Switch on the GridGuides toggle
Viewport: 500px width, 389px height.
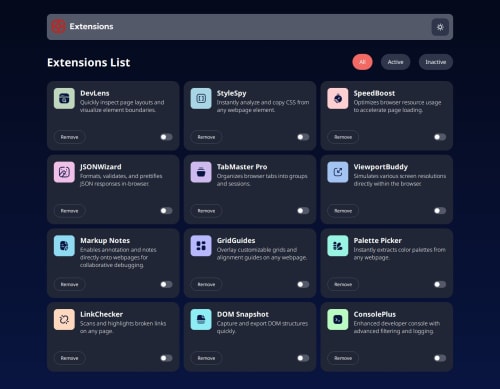coord(303,284)
